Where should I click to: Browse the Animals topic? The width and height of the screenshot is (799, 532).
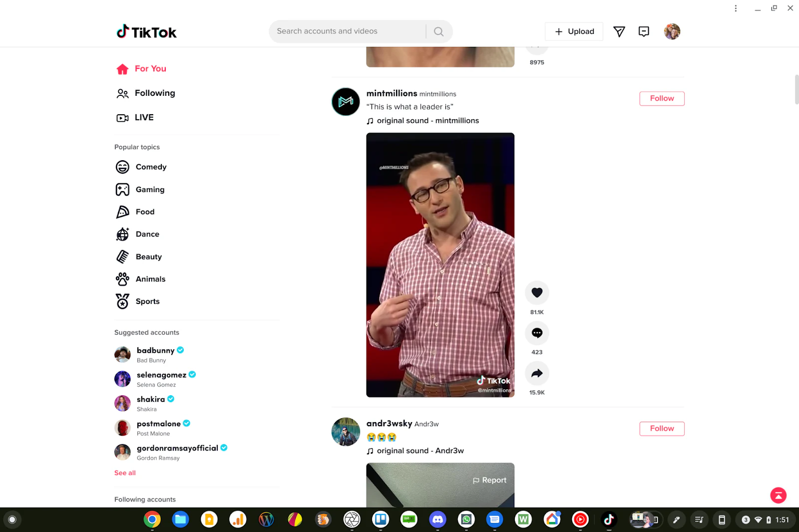(141, 279)
